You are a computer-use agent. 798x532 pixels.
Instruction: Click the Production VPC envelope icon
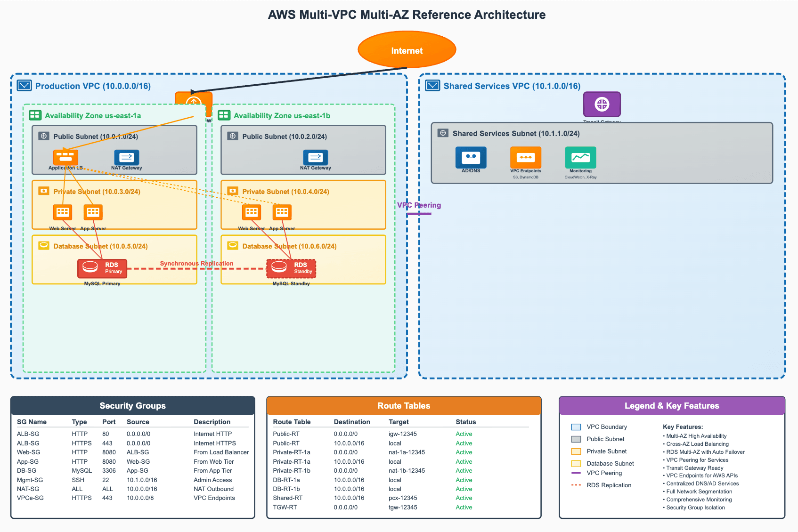tap(24, 86)
